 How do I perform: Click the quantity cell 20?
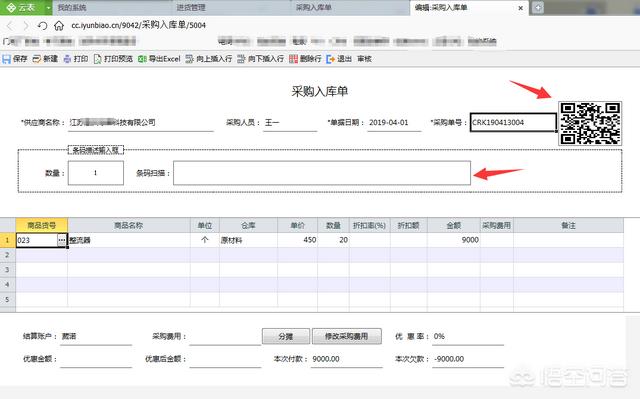pyautogui.click(x=333, y=240)
